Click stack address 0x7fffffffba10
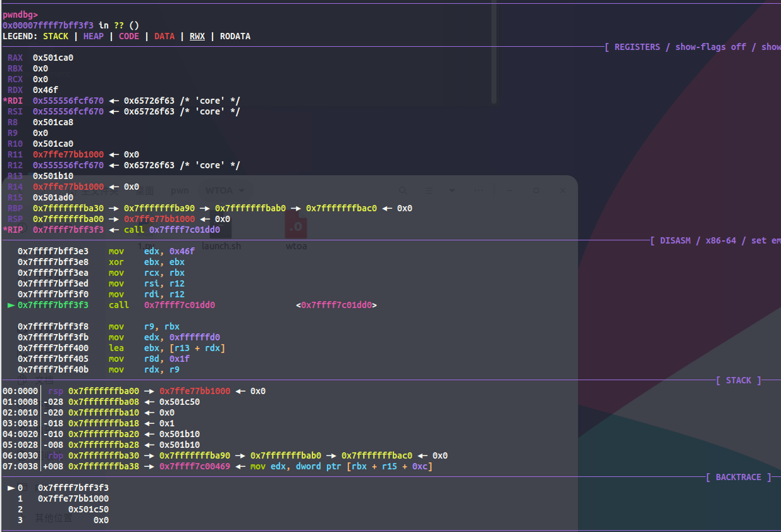 [x=104, y=412]
